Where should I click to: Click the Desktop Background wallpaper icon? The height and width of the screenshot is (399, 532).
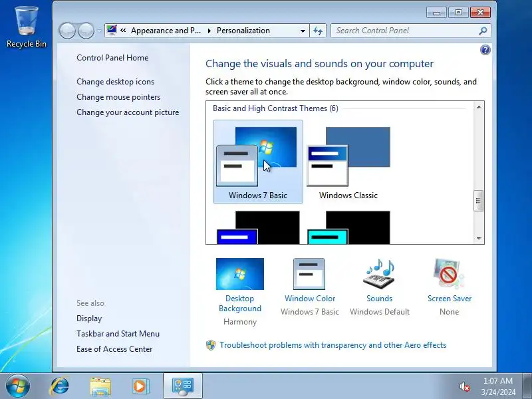[240, 274]
